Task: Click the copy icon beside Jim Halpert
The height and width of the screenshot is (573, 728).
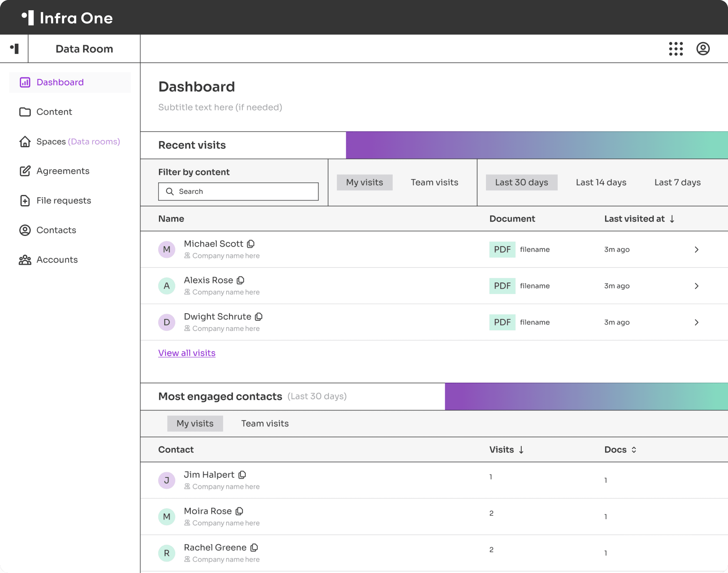Action: pyautogui.click(x=242, y=475)
